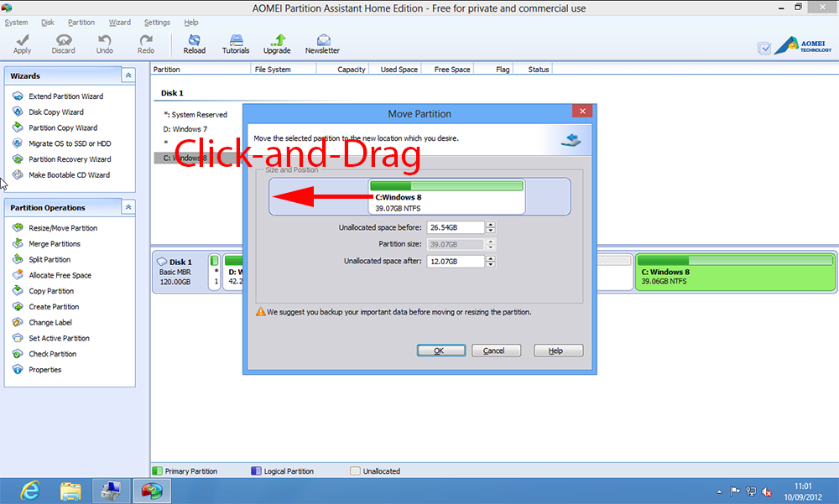Cancel the Move Partition dialog
The image size is (839, 504).
tap(496, 351)
